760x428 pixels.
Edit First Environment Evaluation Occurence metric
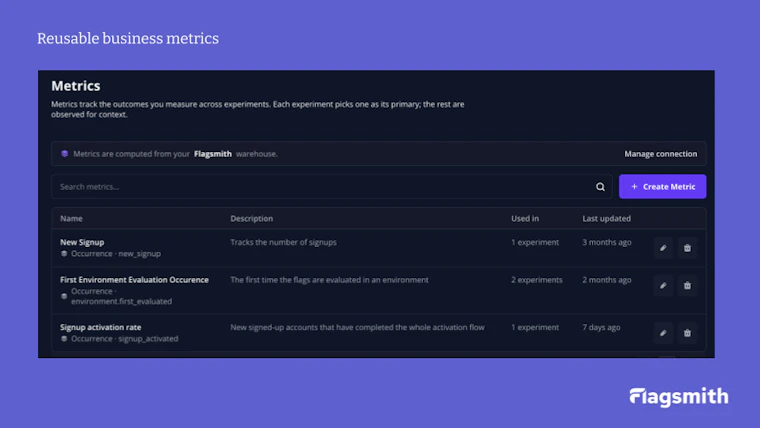tap(663, 286)
